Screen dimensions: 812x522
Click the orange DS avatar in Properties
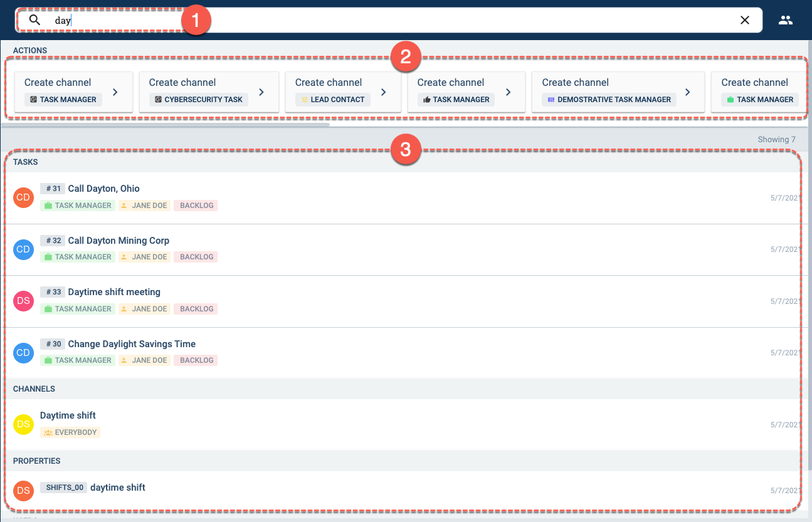(23, 490)
